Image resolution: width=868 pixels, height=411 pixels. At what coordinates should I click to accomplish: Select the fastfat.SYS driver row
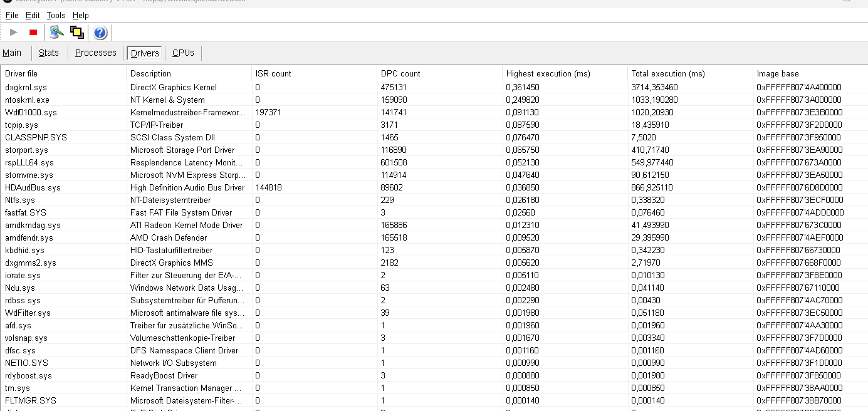434,212
